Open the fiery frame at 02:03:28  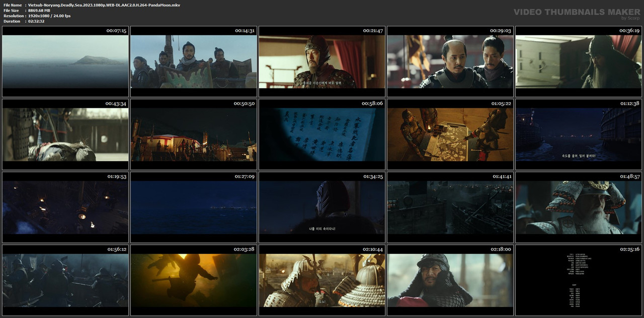pos(194,280)
